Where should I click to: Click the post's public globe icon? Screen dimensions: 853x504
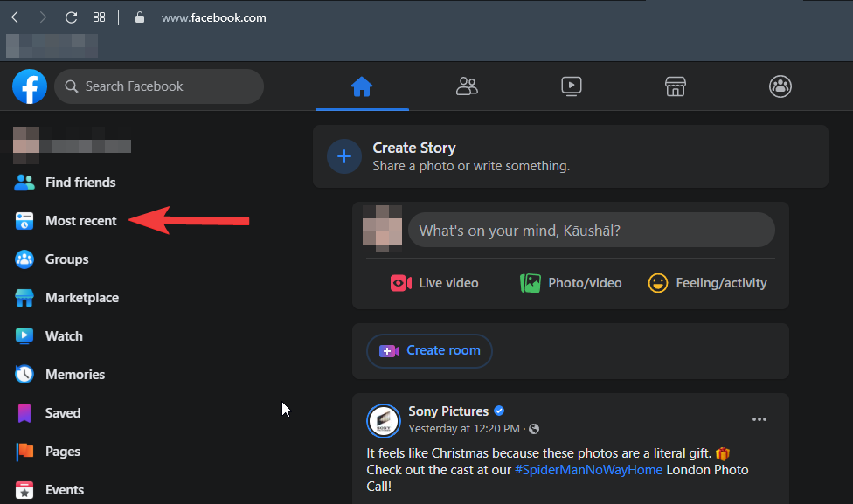click(x=534, y=429)
